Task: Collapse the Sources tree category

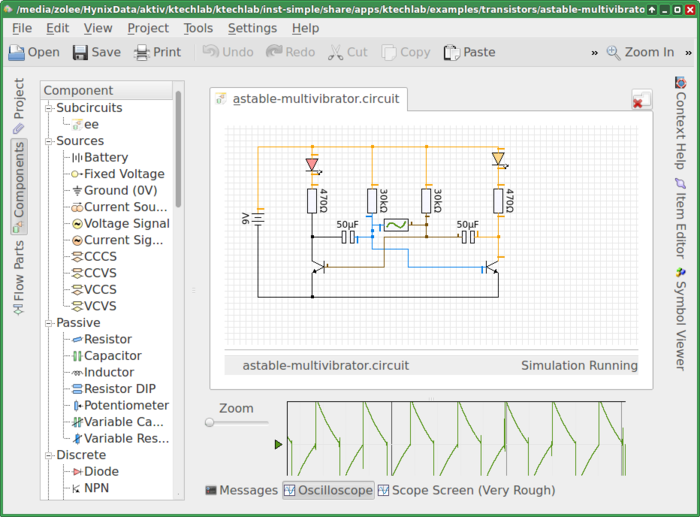Action: (x=49, y=141)
